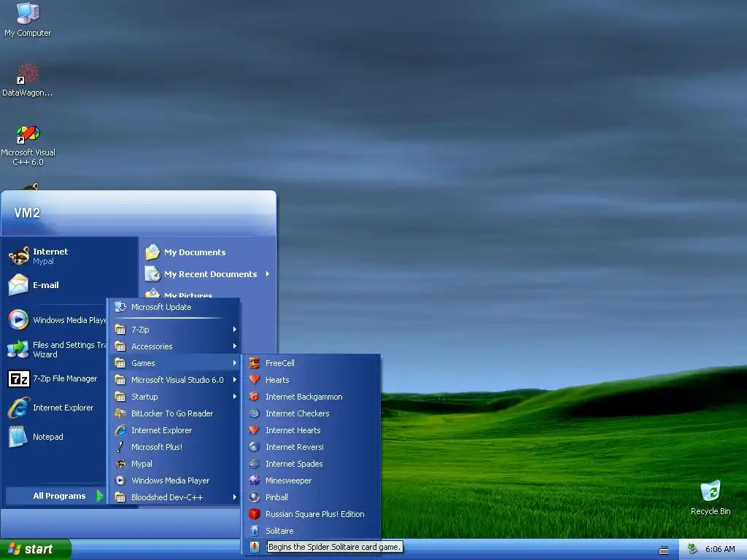Image resolution: width=747 pixels, height=560 pixels.
Task: Click the green All Programs arrow
Action: [x=99, y=496]
